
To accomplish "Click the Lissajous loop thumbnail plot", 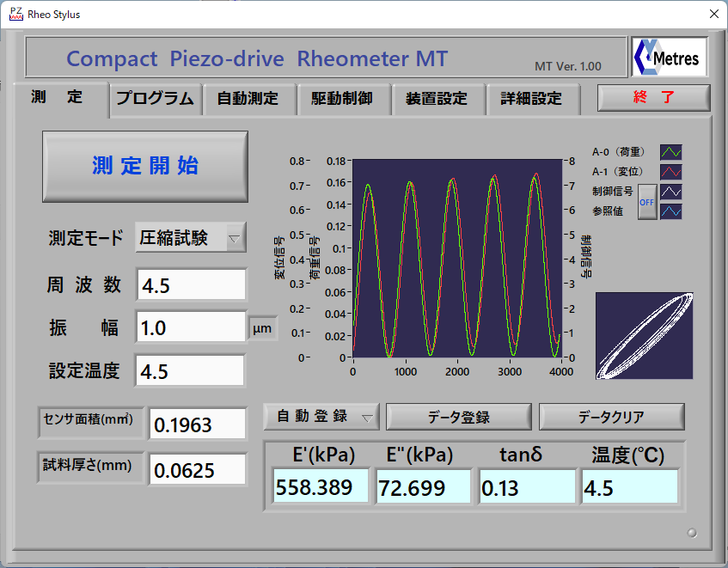I will pyautogui.click(x=644, y=335).
